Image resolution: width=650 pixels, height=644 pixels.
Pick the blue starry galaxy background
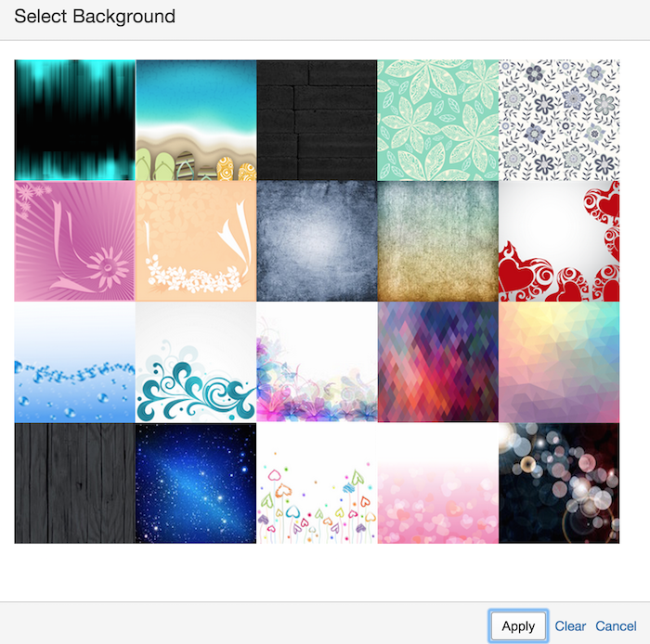pos(196,483)
